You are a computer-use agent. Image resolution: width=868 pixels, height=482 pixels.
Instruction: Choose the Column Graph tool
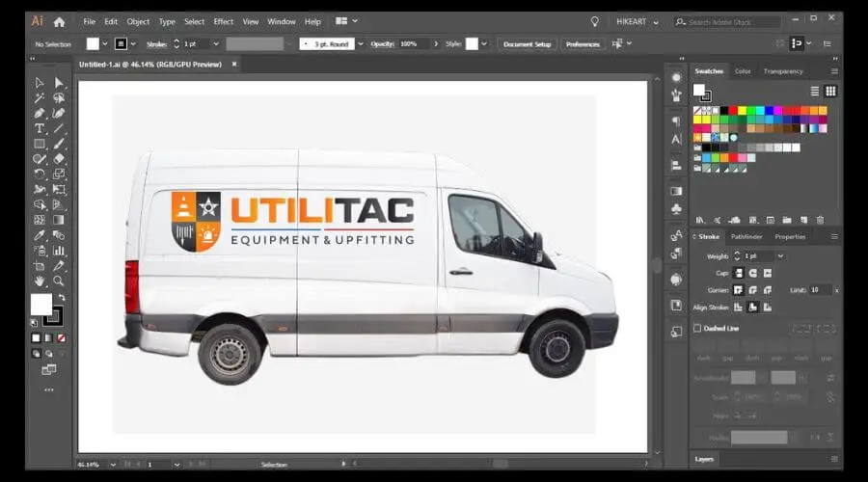(59, 251)
